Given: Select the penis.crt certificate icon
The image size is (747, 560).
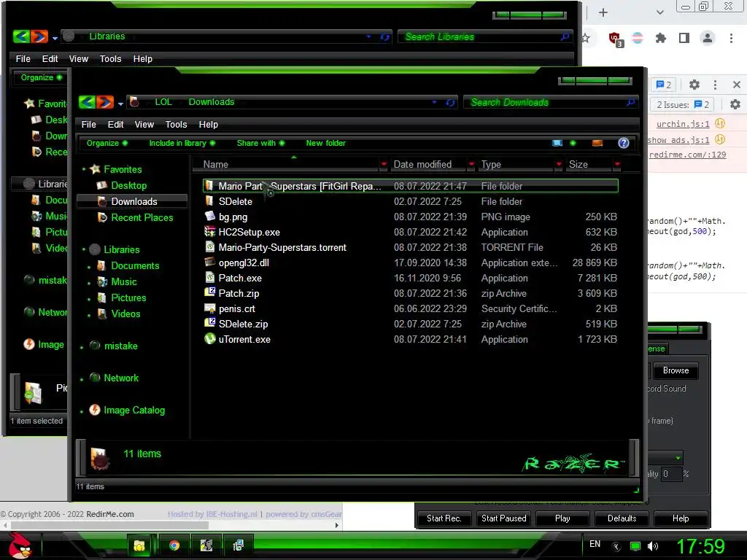Looking at the screenshot, I should (x=209, y=308).
